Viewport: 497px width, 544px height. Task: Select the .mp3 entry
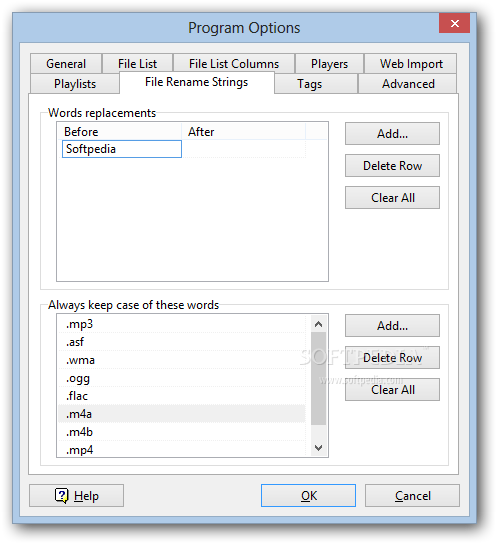[x=182, y=324]
